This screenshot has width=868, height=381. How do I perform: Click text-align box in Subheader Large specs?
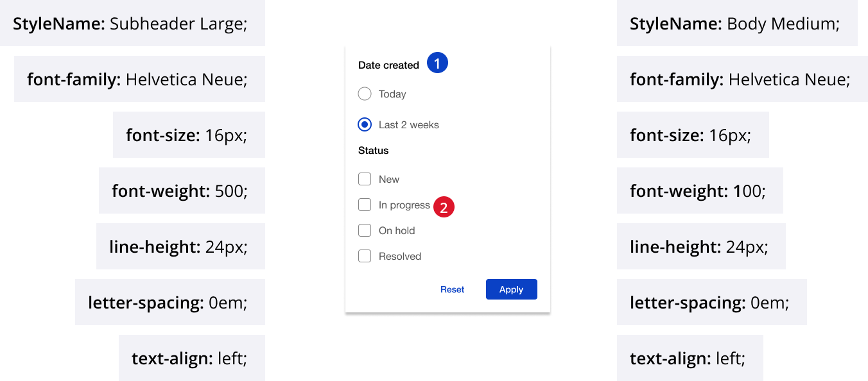point(191,358)
